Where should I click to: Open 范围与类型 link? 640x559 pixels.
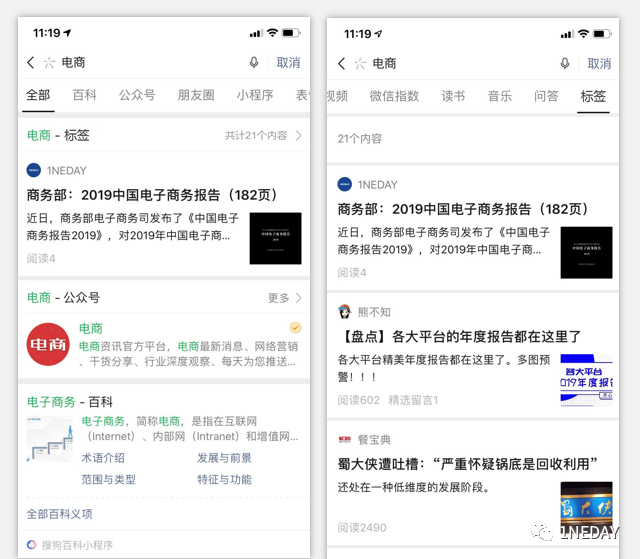click(108, 479)
